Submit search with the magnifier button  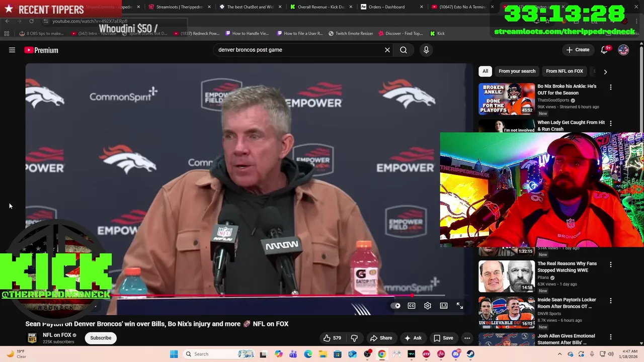click(404, 50)
